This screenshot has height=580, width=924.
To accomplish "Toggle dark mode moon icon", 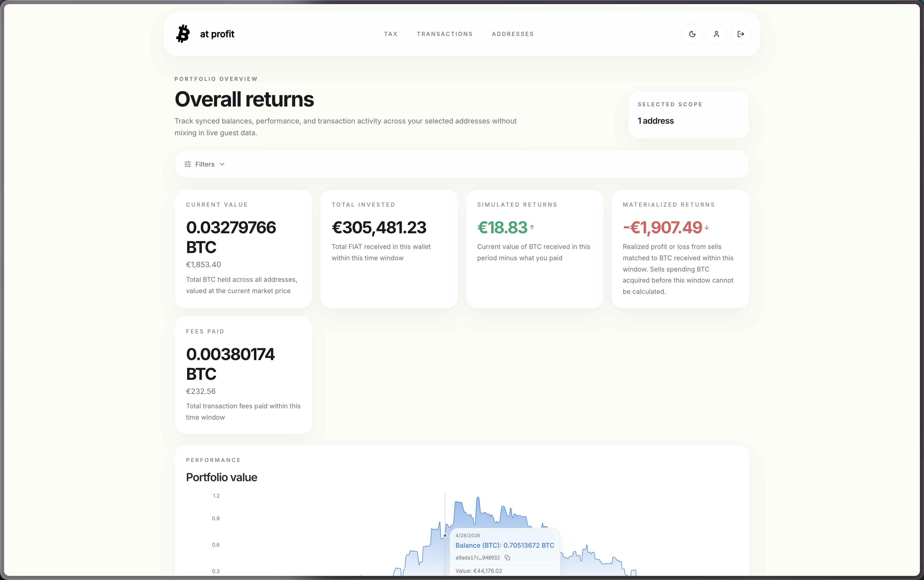I will (692, 34).
